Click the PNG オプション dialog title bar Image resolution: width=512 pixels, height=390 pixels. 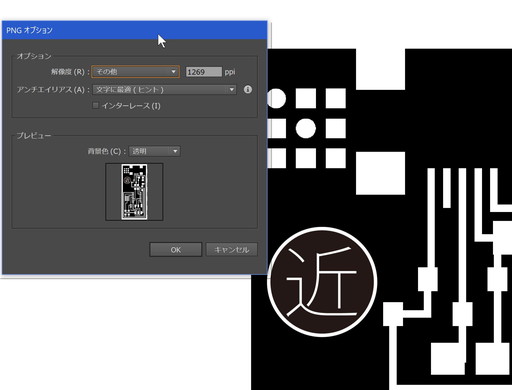click(135, 30)
